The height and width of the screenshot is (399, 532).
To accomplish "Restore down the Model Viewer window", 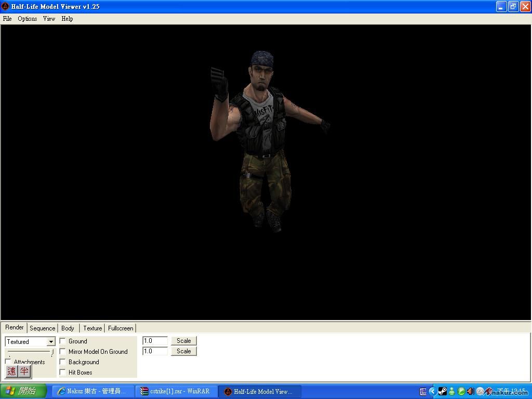I will pos(513,6).
